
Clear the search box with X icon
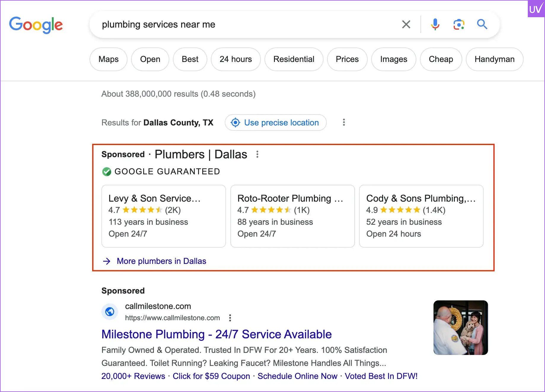[x=406, y=24]
